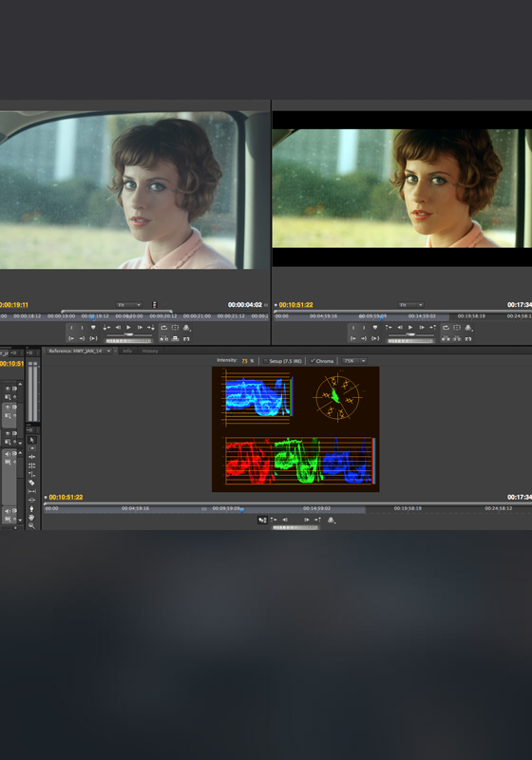Select the Slide tool
532x760 pixels.
pos(32,500)
